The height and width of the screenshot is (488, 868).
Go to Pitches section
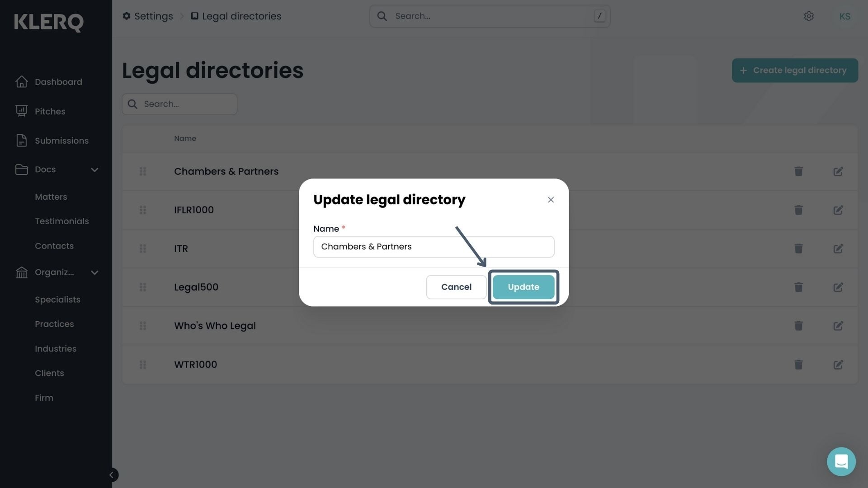(x=50, y=111)
